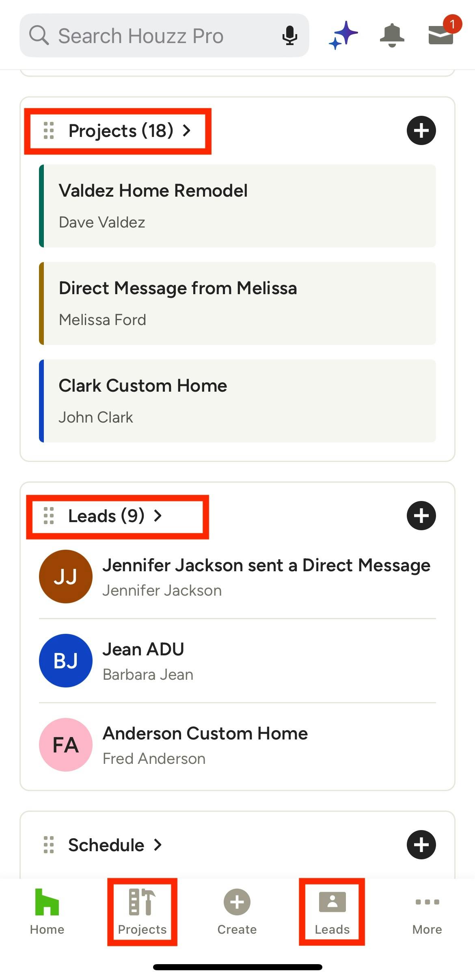Tap the microphone voice search icon

[289, 36]
